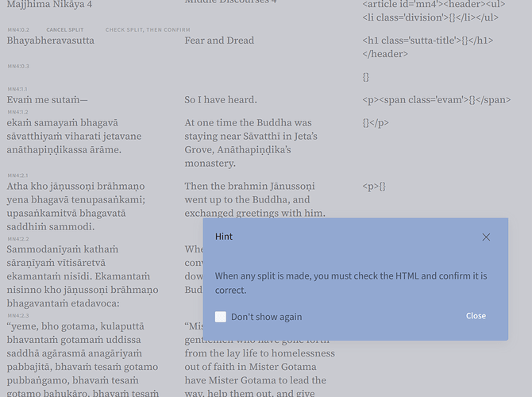Close the Hint dialog with X icon
532x397 pixels.
click(x=486, y=237)
